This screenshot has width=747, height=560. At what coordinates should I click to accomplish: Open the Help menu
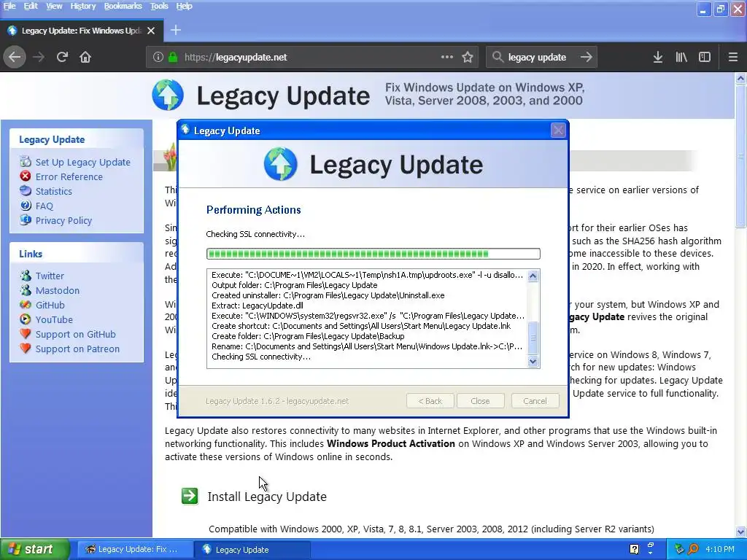pyautogui.click(x=184, y=6)
